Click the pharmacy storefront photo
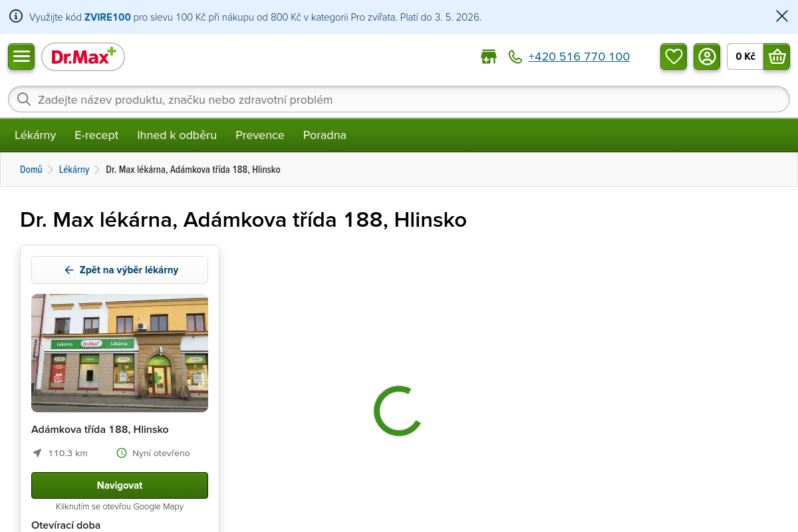The height and width of the screenshot is (532, 798). tap(120, 353)
